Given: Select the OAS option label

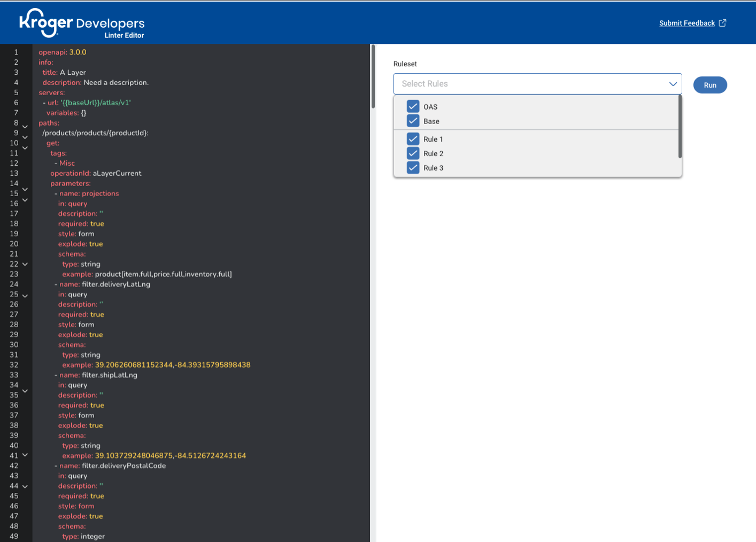Looking at the screenshot, I should pyautogui.click(x=430, y=107).
